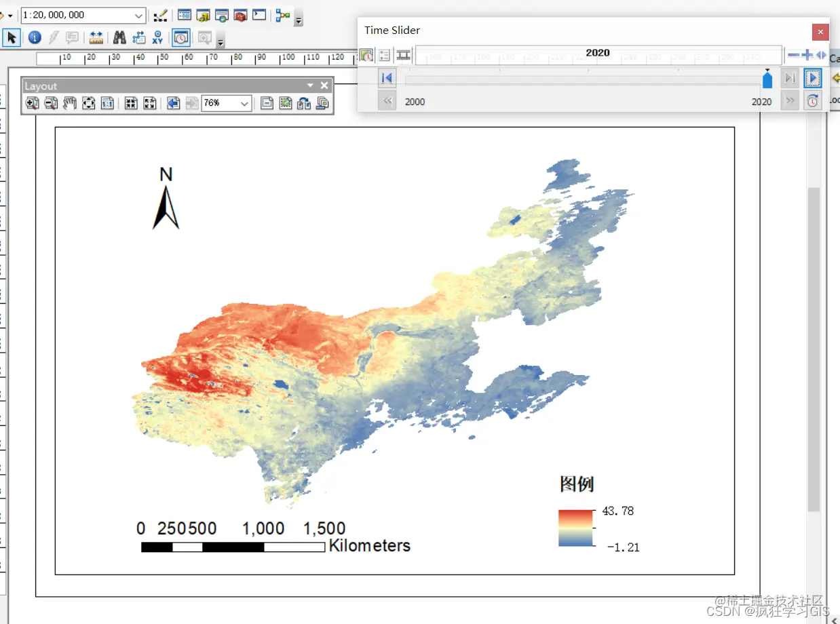Screen dimensions: 840x624
Task: Open the Find Route tool
Action: pos(138,38)
